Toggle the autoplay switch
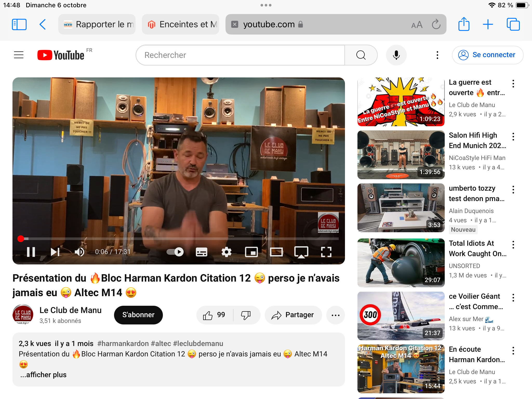The image size is (532, 399). tap(175, 252)
